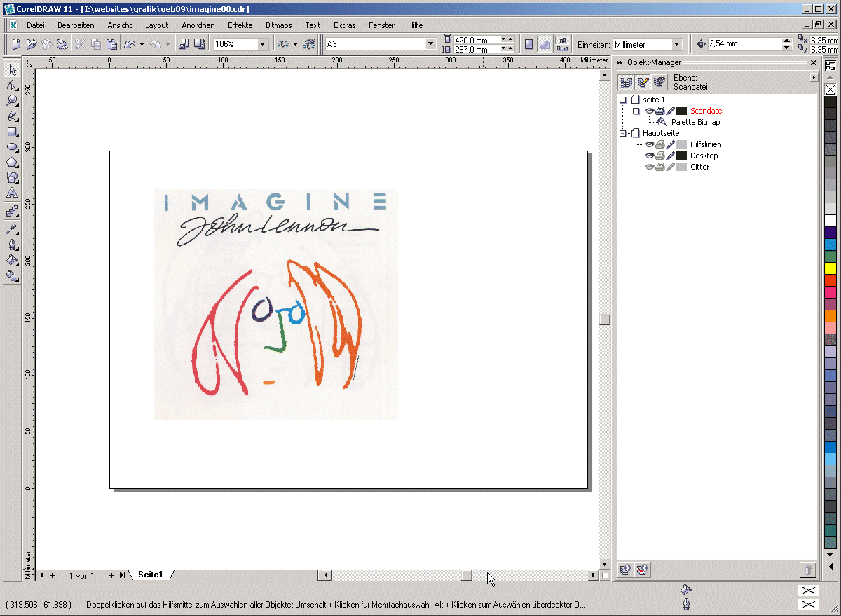Select the Zoom magnifier tool
Image resolution: width=841 pixels, height=616 pixels.
point(12,100)
